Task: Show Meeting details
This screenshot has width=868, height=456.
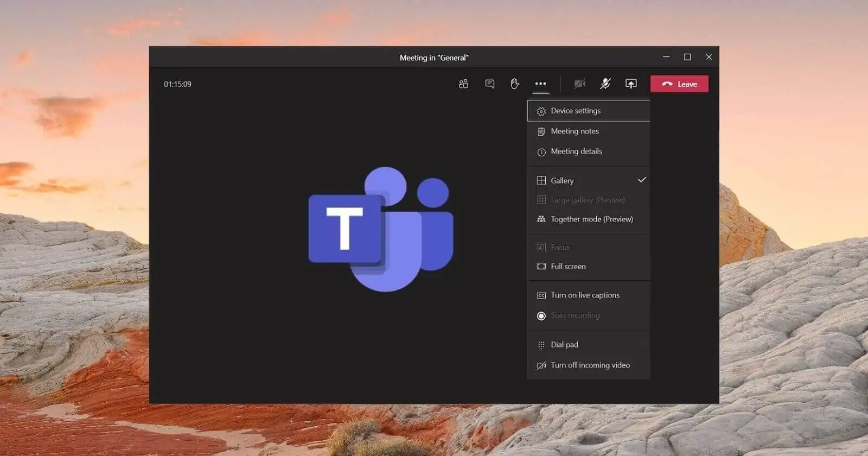Action: tap(576, 151)
